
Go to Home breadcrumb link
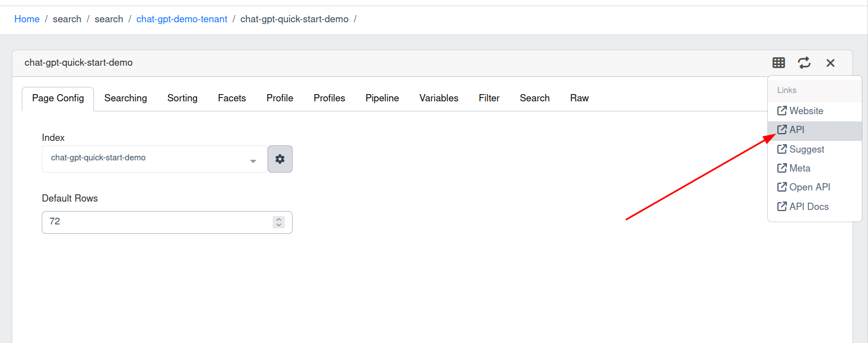coord(27,19)
